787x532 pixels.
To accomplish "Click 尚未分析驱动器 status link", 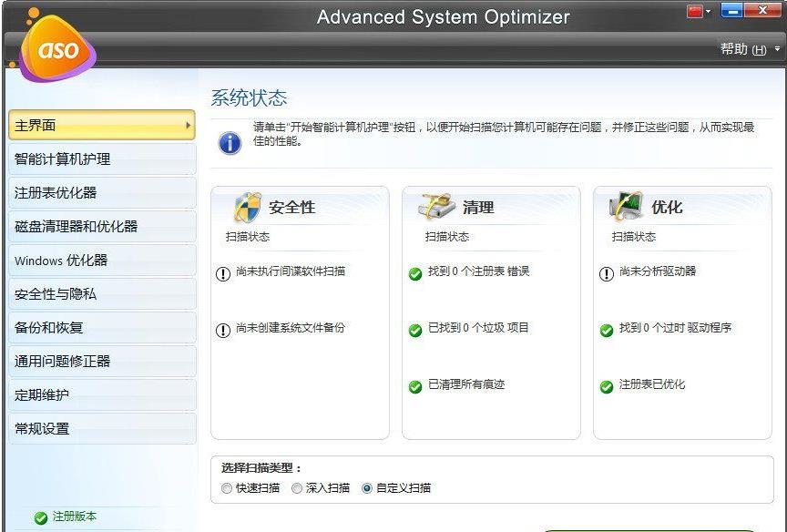I will [x=657, y=271].
